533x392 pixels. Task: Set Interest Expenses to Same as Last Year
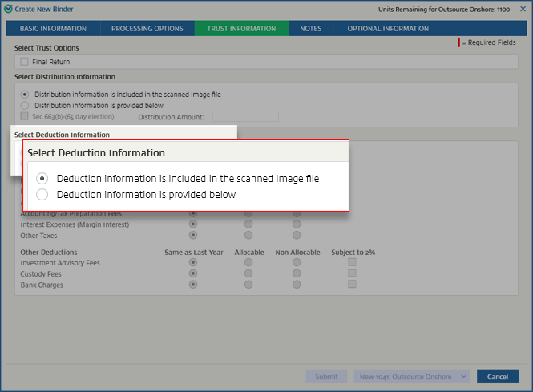(192, 224)
